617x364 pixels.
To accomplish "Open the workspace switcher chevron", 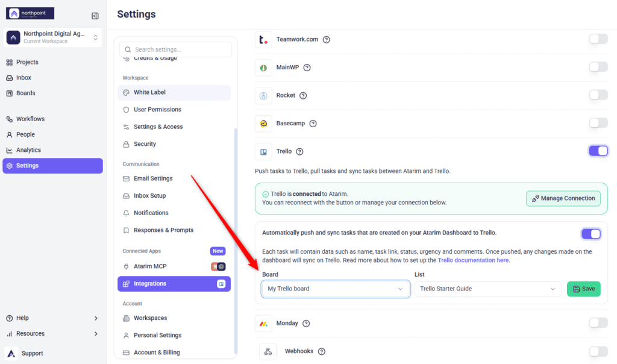I will pyautogui.click(x=95, y=37).
